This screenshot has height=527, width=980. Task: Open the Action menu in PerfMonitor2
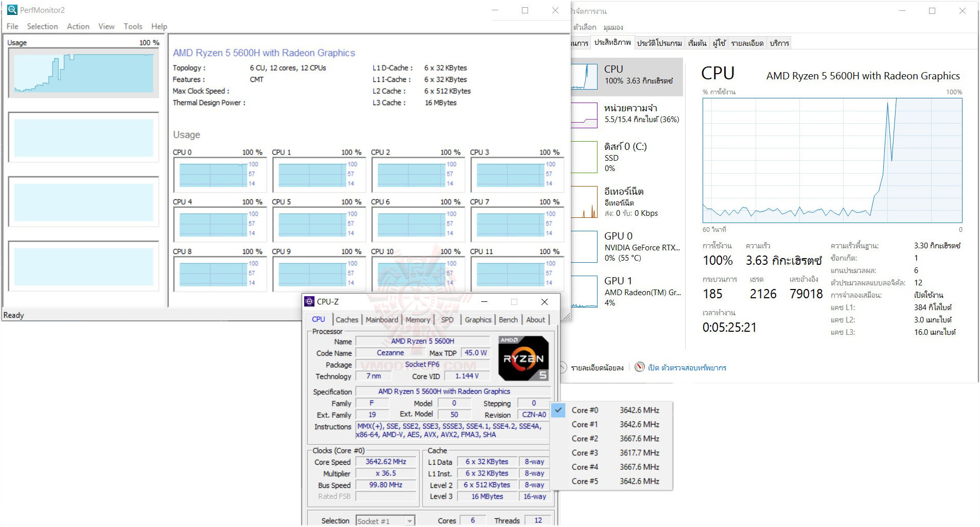pyautogui.click(x=78, y=26)
